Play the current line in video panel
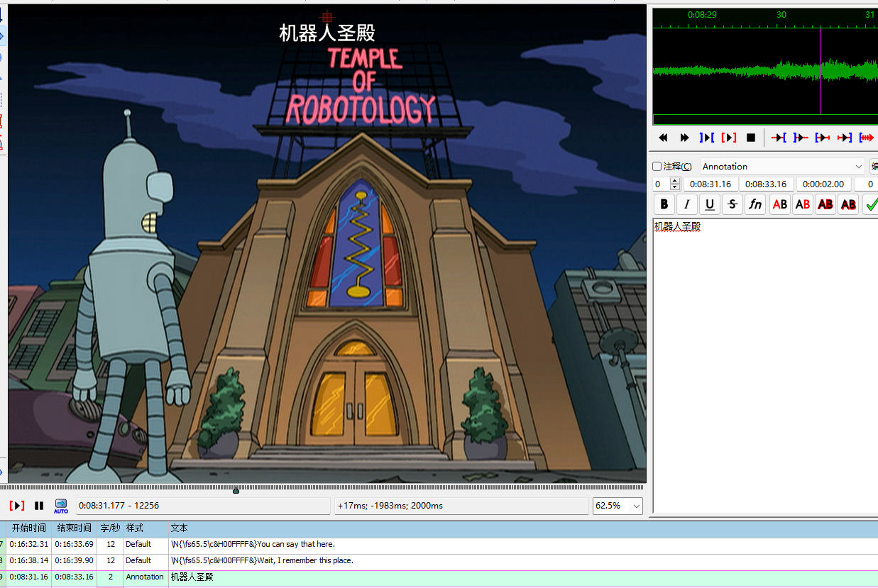 coord(16,506)
